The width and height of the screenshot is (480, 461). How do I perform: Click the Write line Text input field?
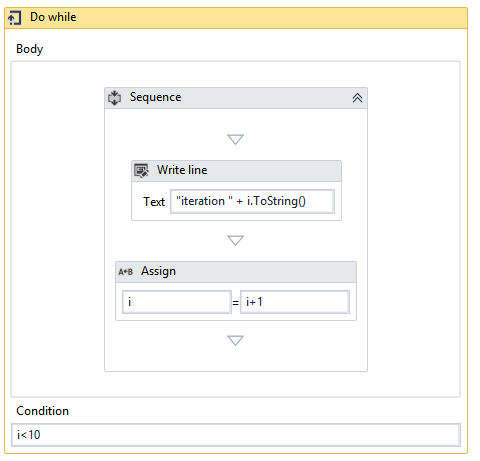[x=252, y=201]
